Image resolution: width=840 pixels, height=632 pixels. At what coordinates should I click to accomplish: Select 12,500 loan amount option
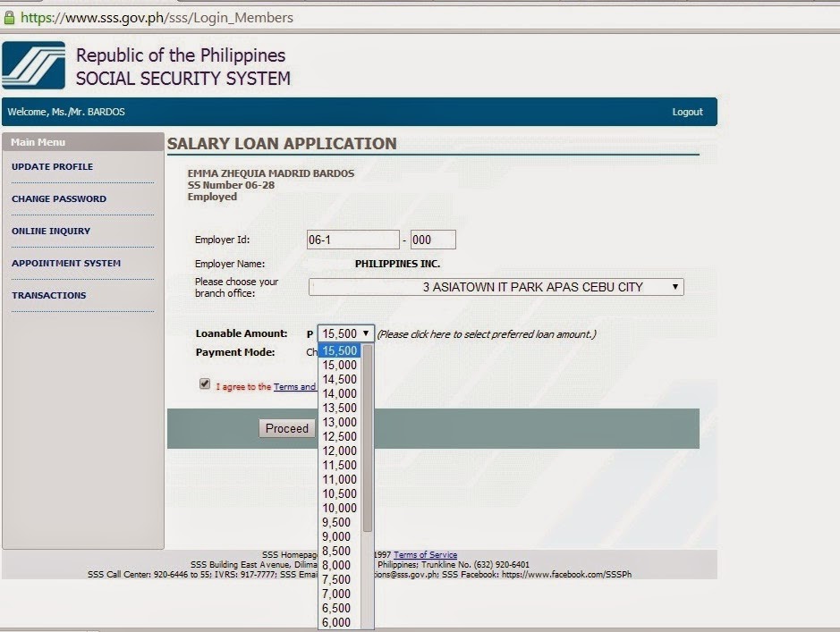(340, 436)
